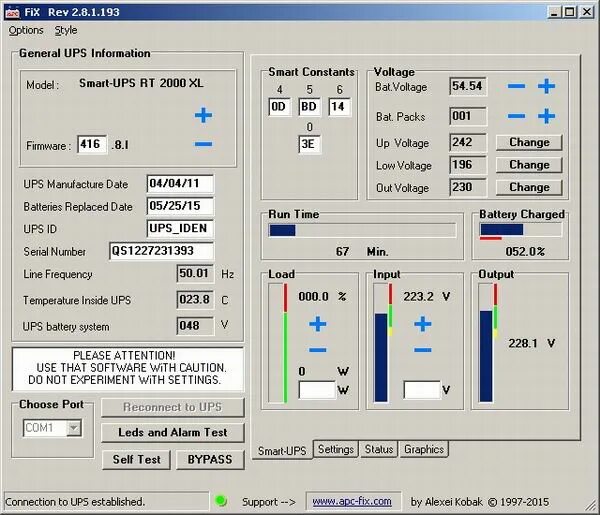Decrease Bat.Voltage with the minus icon
The height and width of the screenshot is (515, 600).
(516, 86)
